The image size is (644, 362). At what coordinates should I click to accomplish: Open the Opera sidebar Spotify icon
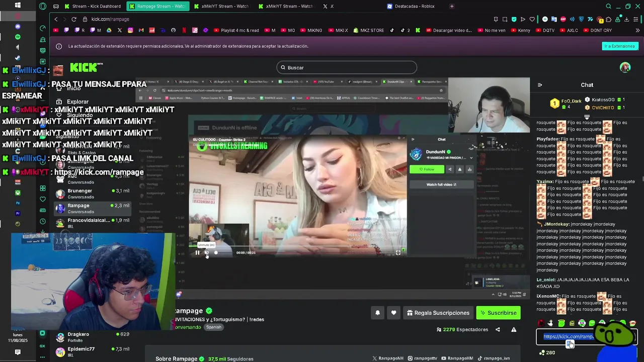tap(18, 37)
